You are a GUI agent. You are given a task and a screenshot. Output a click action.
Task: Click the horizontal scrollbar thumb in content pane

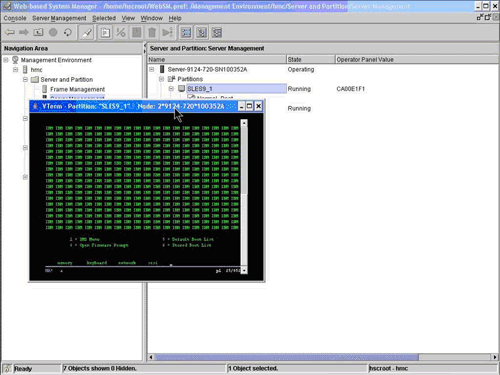point(287,357)
